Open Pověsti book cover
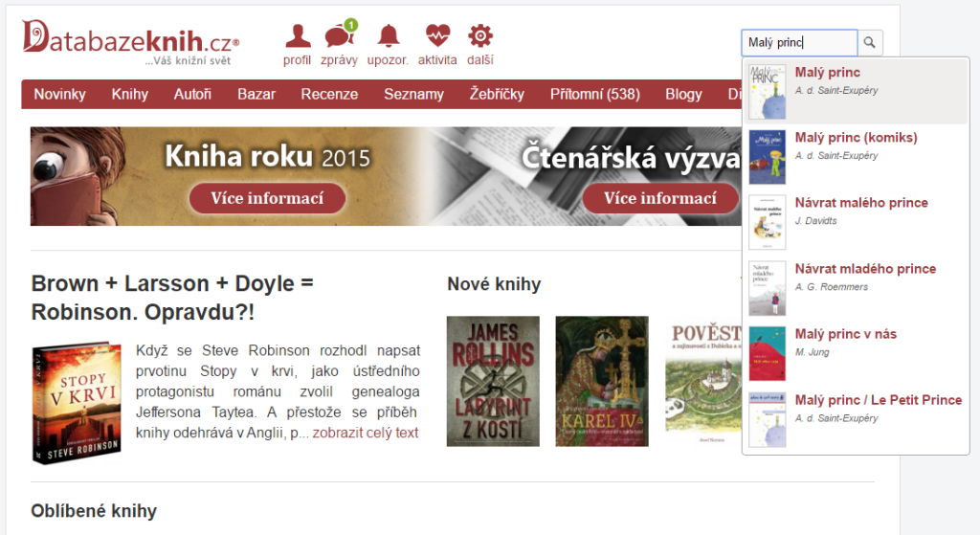 703,381
